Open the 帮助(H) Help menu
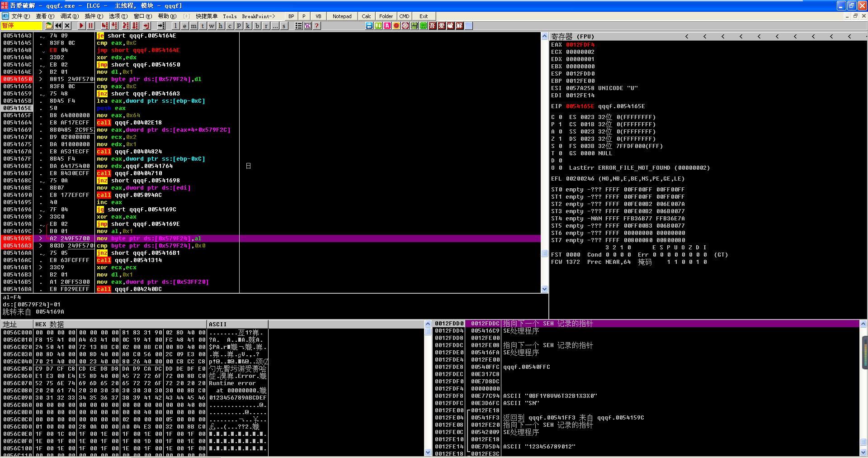The width and height of the screenshot is (868, 458). [167, 16]
